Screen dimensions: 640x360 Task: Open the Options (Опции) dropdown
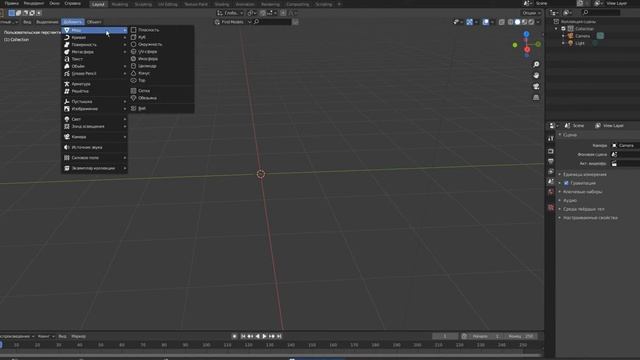[x=531, y=13]
